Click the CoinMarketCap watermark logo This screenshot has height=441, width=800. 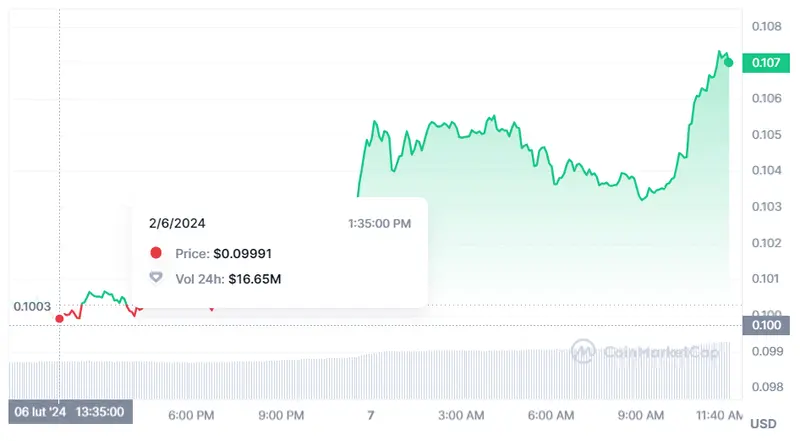pos(582,351)
